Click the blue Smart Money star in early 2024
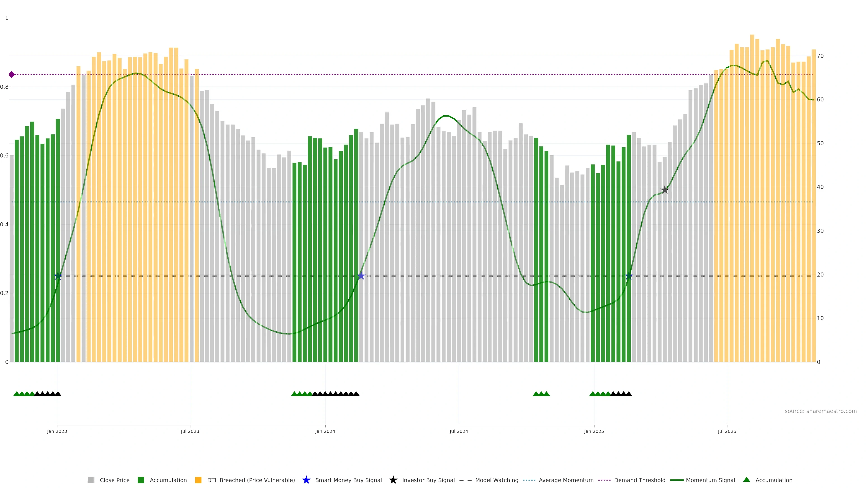Viewport: 868px width, 488px height. point(361,276)
